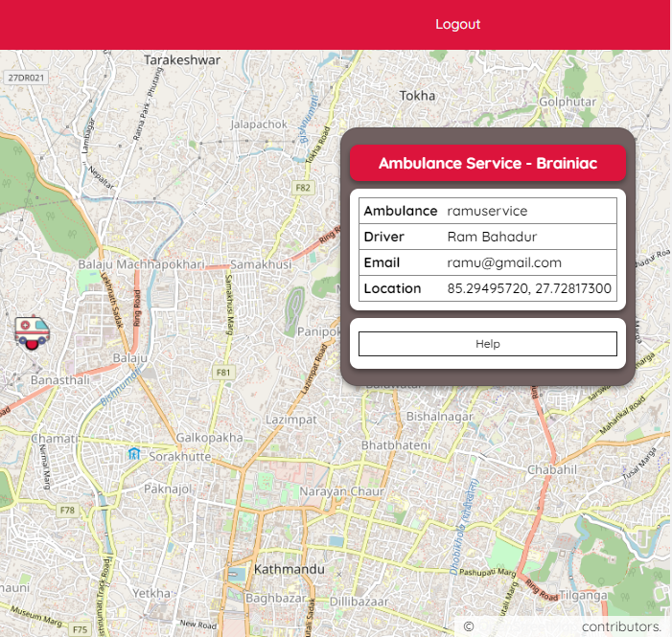This screenshot has width=672, height=637.
Task: Click the Kathmandu city label on the map
Action: pyautogui.click(x=290, y=569)
